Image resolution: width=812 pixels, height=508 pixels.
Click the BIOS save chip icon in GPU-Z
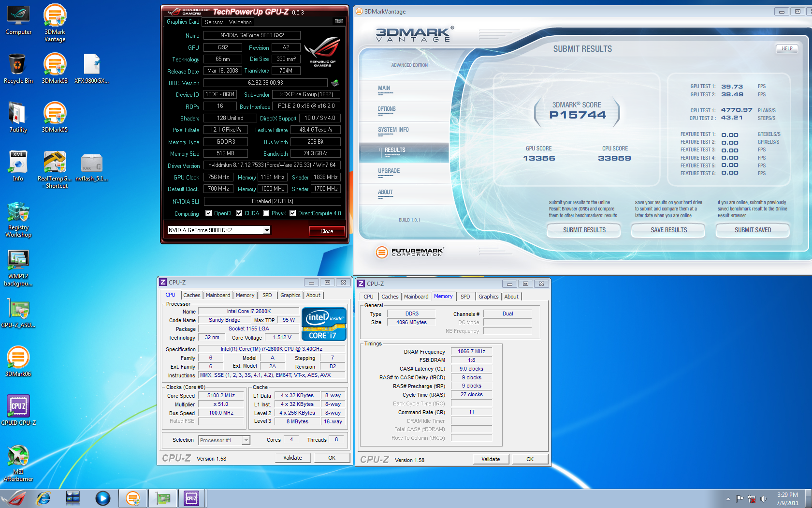[335, 83]
